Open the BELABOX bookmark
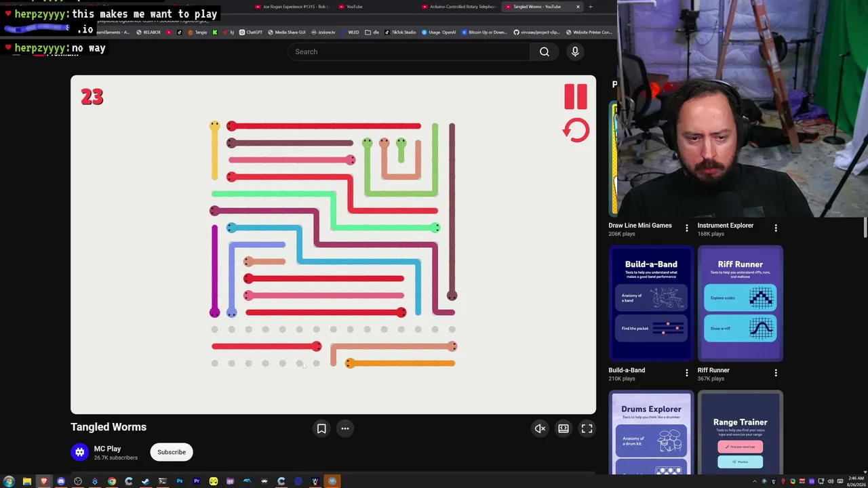Image resolution: width=868 pixels, height=488 pixels. pyautogui.click(x=149, y=32)
